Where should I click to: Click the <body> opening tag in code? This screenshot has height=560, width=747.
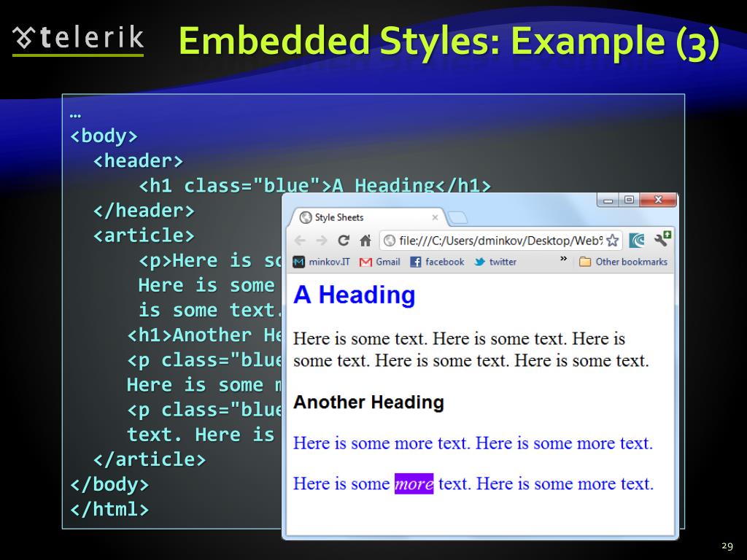point(104,136)
